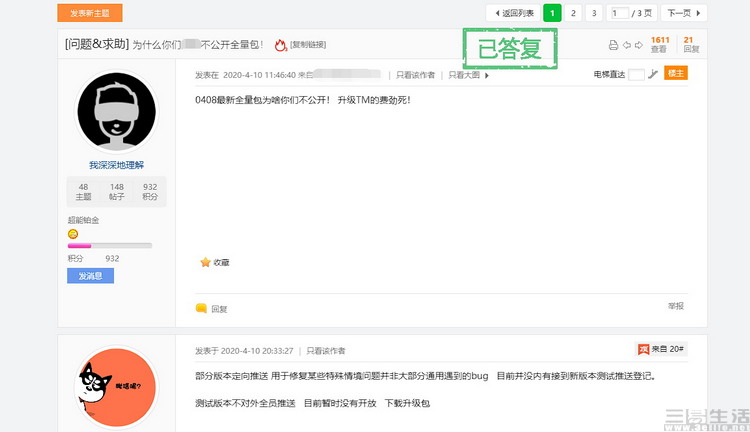Screen dimensions: 750x432
Task: Open page 2 of the thread
Action: pos(573,13)
